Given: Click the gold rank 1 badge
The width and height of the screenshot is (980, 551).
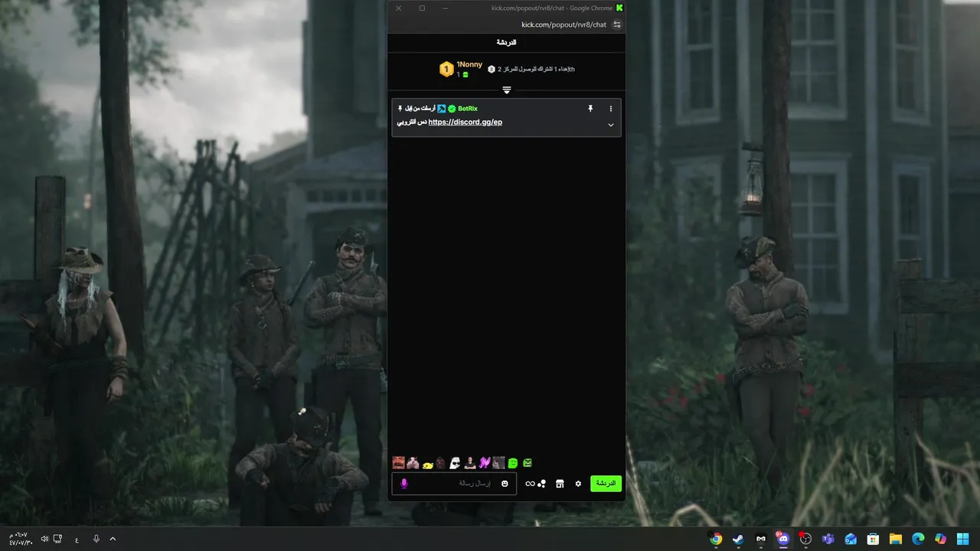Looking at the screenshot, I should point(446,70).
